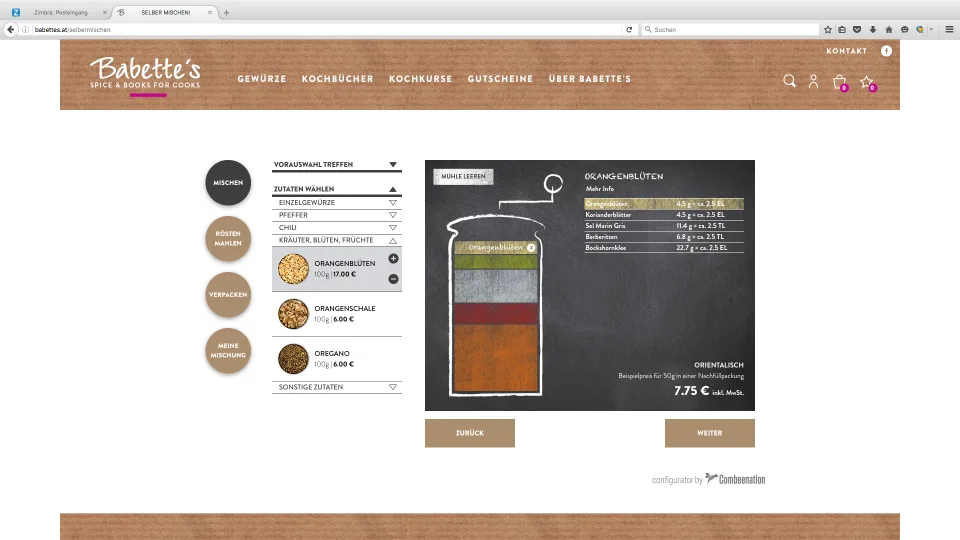
Task: Open the Kochbücher menu
Action: 337,79
